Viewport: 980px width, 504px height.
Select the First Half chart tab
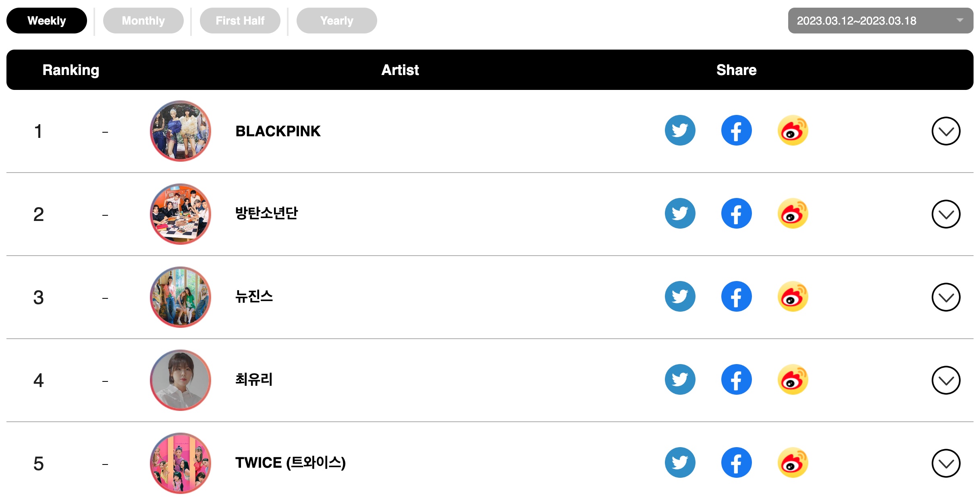tap(240, 21)
